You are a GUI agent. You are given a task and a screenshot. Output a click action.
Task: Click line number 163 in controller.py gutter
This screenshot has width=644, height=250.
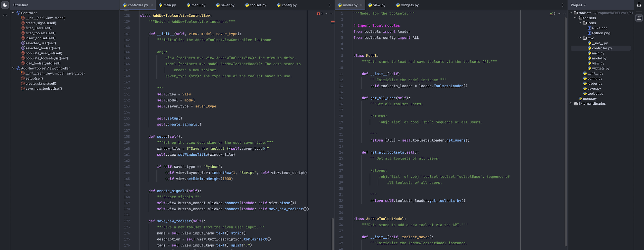(127, 167)
